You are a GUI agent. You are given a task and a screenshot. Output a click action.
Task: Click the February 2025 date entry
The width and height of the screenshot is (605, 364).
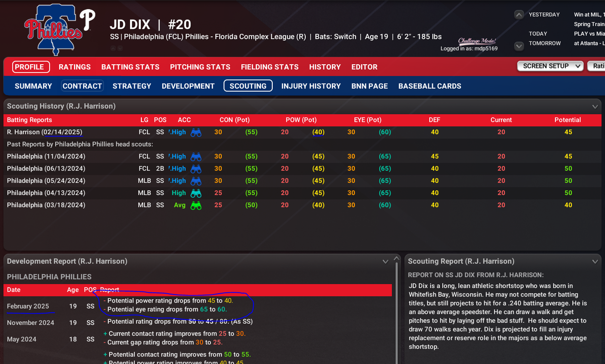point(29,306)
